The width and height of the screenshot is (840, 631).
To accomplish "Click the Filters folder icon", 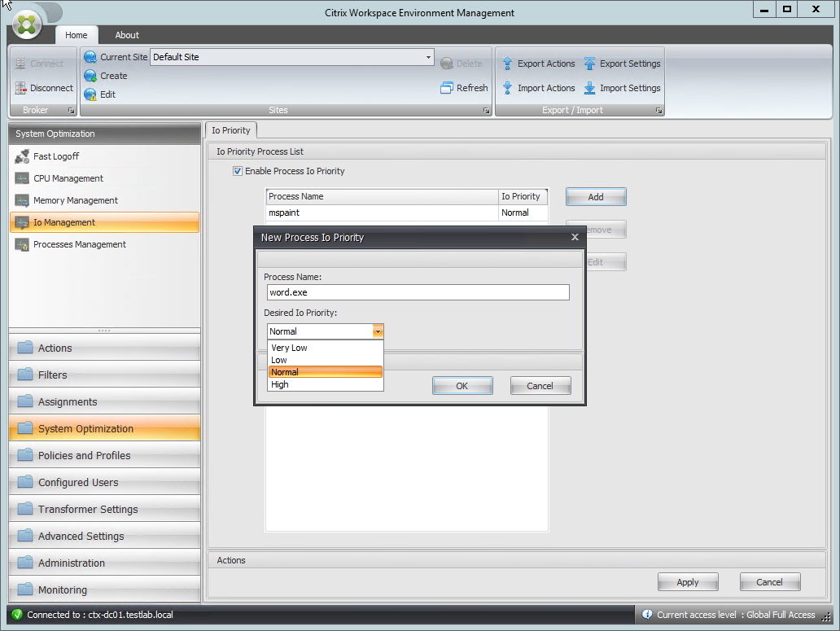I will pyautogui.click(x=25, y=375).
